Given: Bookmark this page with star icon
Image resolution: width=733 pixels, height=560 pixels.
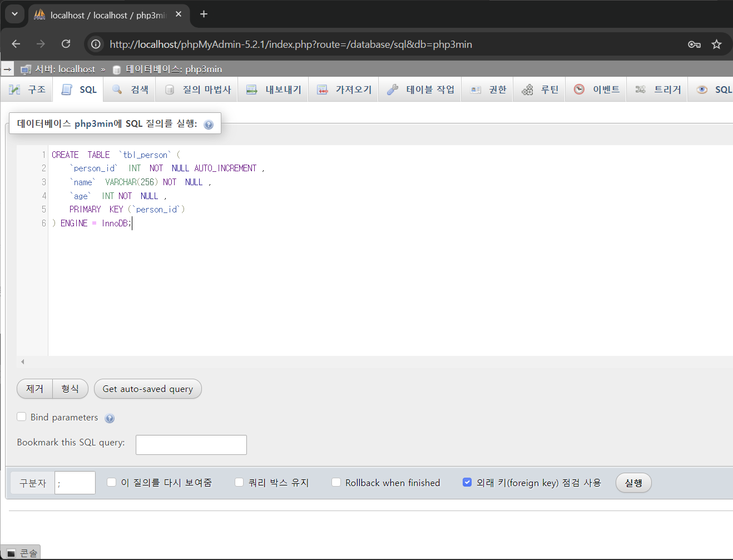Looking at the screenshot, I should [x=716, y=44].
